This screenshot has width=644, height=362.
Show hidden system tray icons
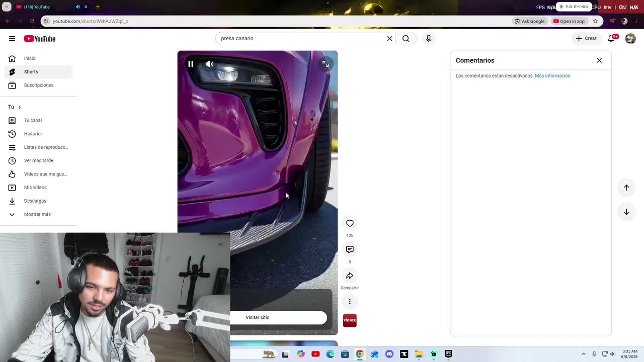[x=584, y=354]
